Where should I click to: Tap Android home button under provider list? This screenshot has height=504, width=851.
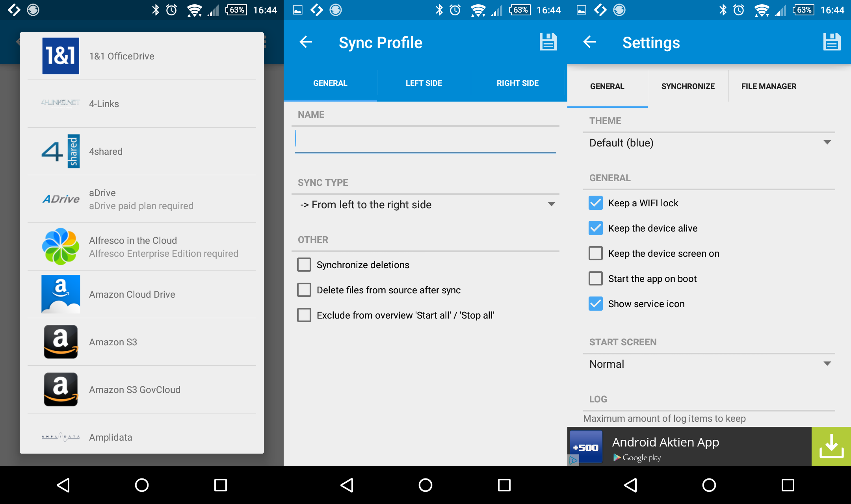142,485
